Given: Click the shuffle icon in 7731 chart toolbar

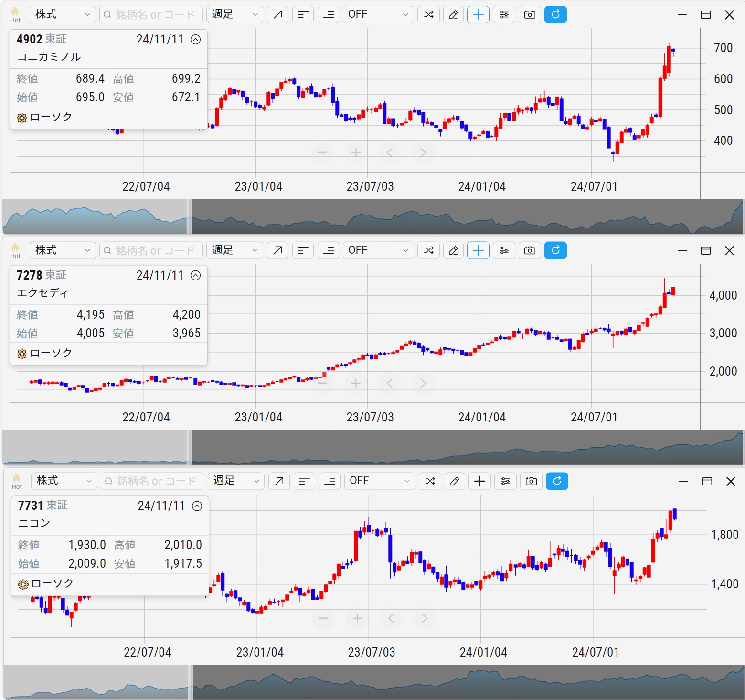Looking at the screenshot, I should (430, 481).
